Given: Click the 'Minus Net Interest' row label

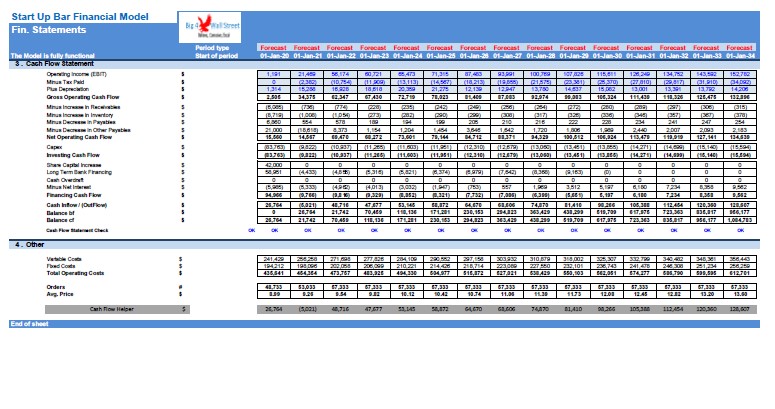Looking at the screenshot, I should point(69,187).
